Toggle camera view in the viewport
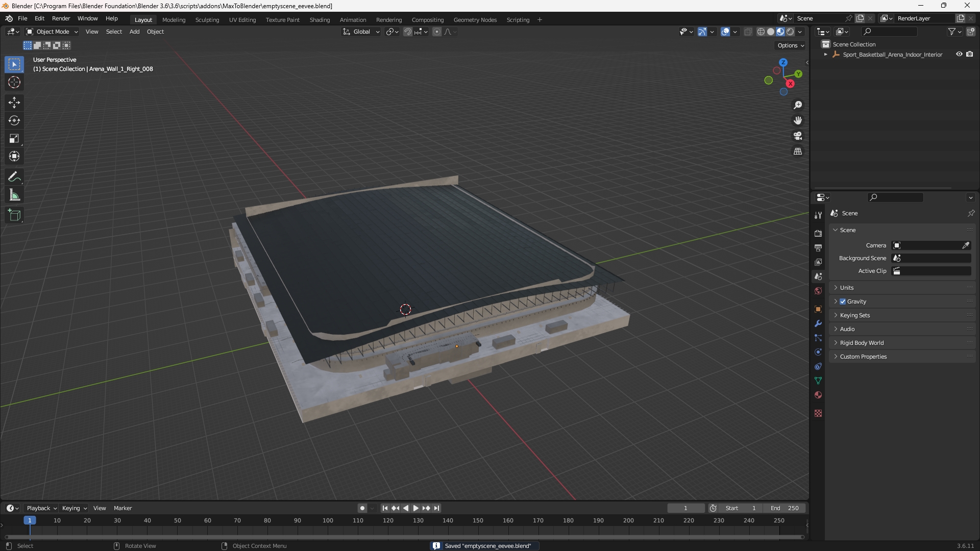The height and width of the screenshot is (551, 980). (798, 136)
